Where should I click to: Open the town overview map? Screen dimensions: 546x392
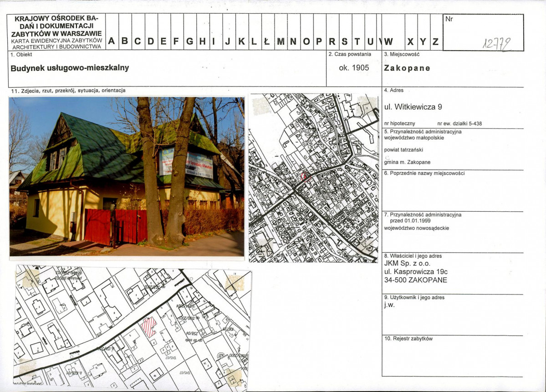314,178
